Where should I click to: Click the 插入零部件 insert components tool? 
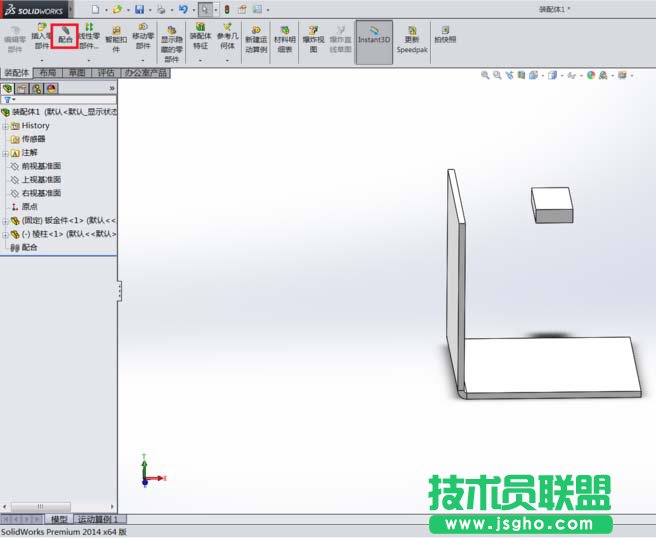[41, 36]
